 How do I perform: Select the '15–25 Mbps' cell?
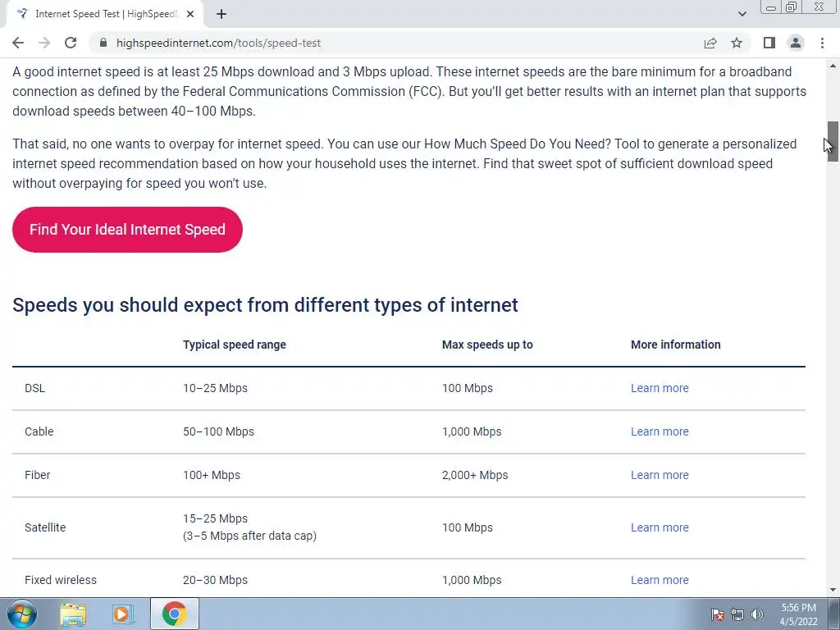(215, 518)
